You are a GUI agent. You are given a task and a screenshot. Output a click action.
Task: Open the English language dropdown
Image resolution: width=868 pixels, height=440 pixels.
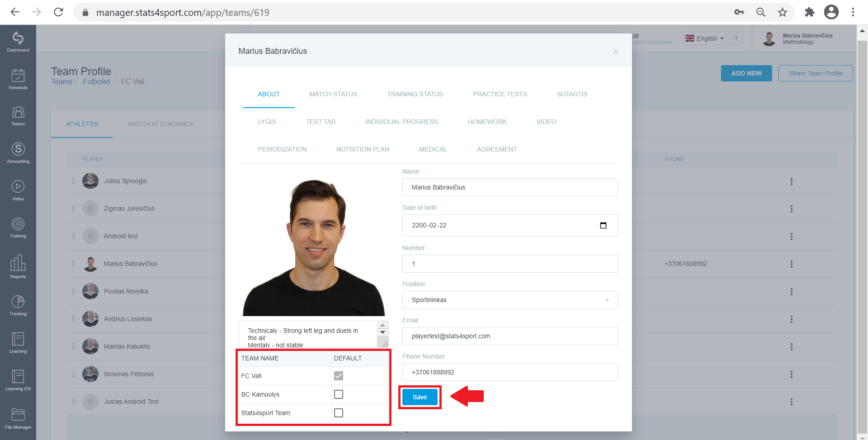click(704, 38)
